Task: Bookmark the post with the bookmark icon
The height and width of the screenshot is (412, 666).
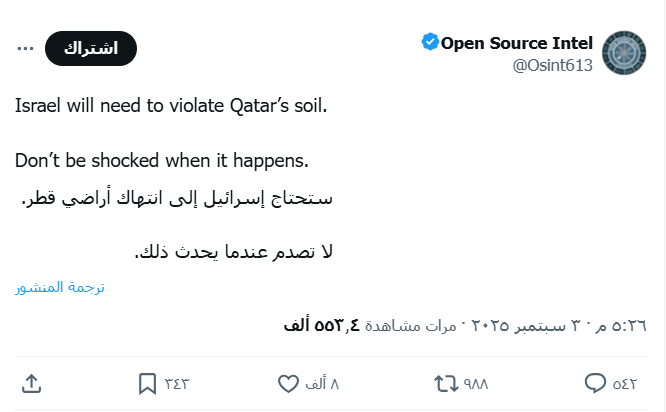Action: pos(147,383)
